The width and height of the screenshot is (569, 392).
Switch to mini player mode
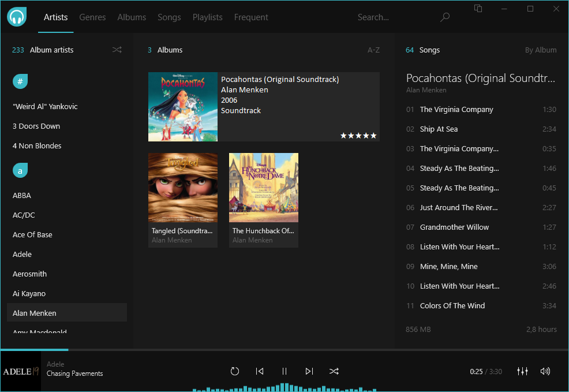(x=478, y=9)
